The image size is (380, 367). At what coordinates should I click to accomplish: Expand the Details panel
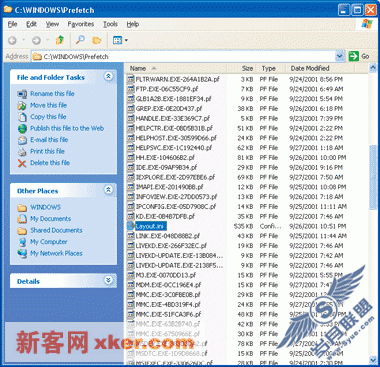pos(108,280)
